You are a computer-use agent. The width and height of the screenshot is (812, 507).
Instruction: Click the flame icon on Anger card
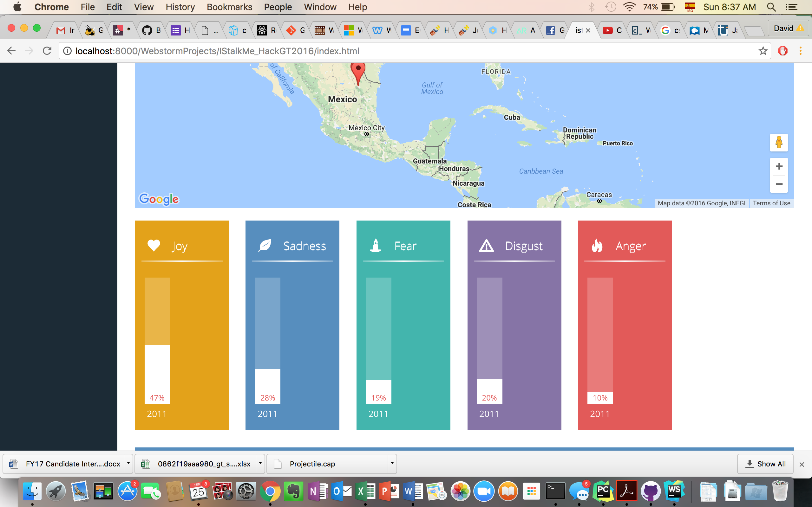coord(597,246)
